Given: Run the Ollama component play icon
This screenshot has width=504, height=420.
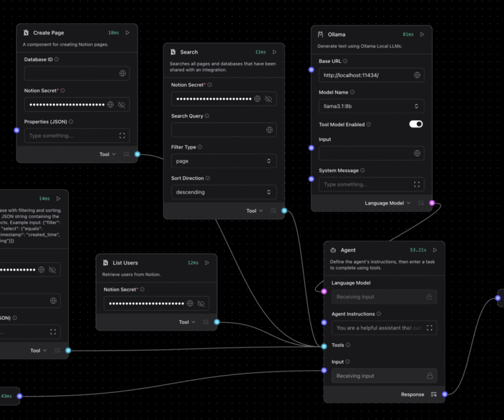Looking at the screenshot, I should (x=422, y=34).
